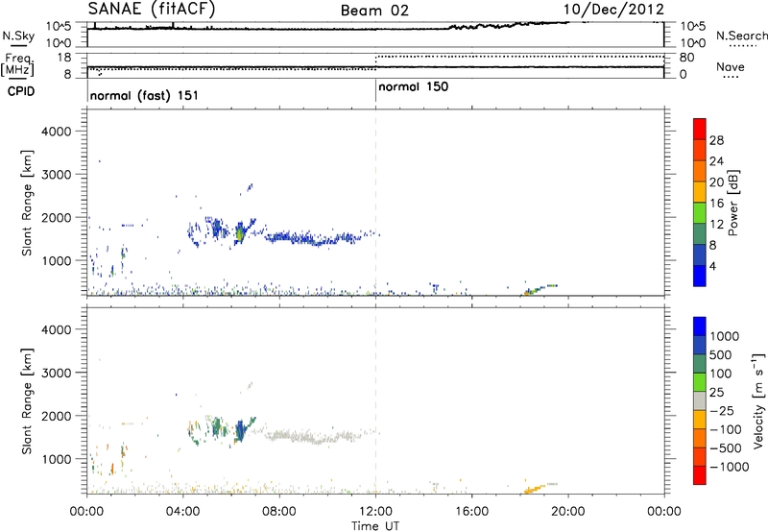
Task: Click the 28 value on Power colorbar
Action: pyautogui.click(x=716, y=140)
